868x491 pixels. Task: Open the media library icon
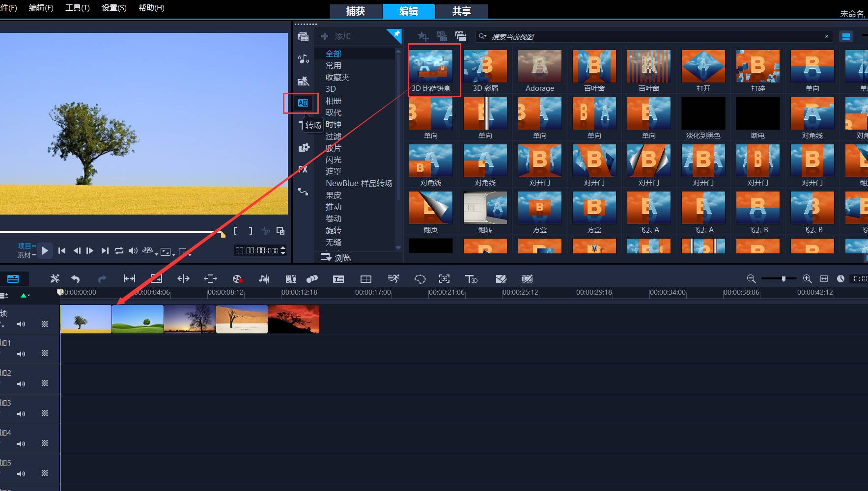pos(303,37)
